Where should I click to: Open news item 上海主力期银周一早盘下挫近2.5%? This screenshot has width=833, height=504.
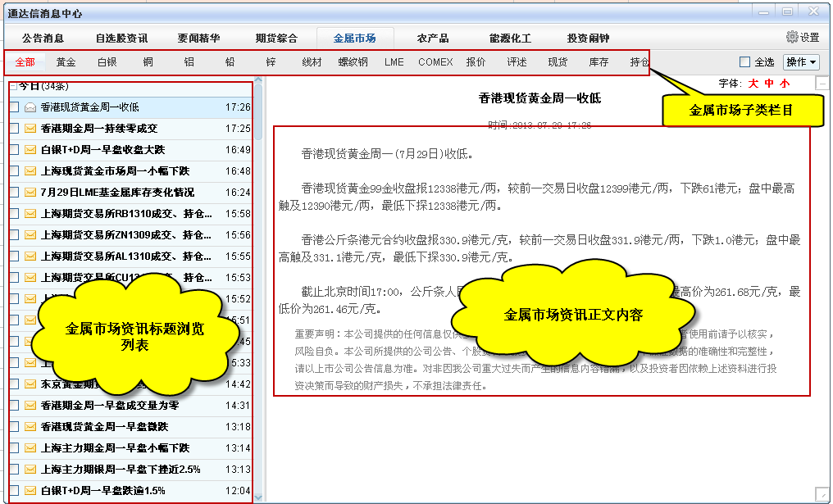click(121, 469)
